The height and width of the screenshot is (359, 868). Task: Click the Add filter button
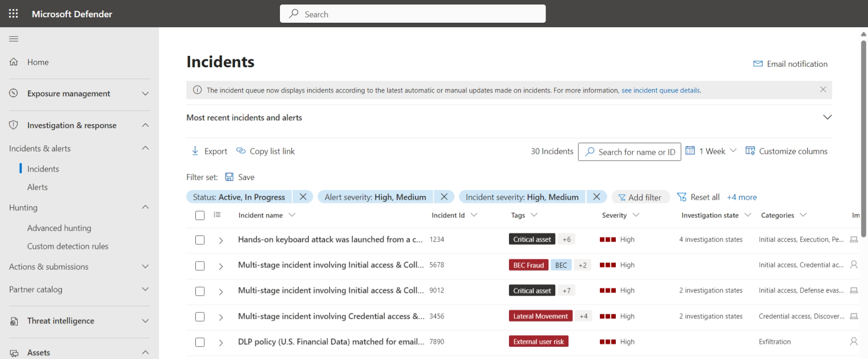click(640, 197)
